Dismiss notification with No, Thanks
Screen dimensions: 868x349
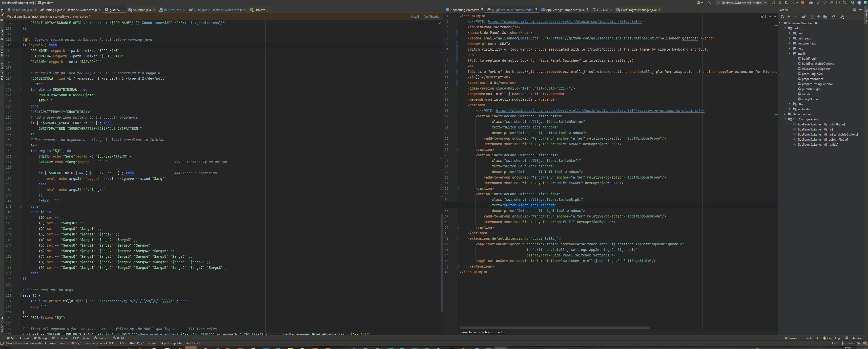click(x=431, y=16)
